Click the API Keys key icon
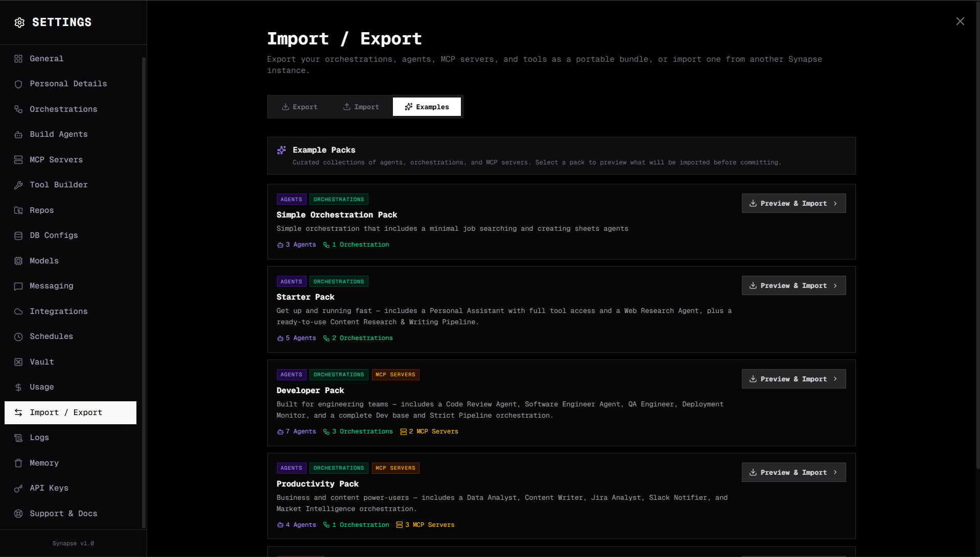The image size is (980, 557). (x=18, y=489)
